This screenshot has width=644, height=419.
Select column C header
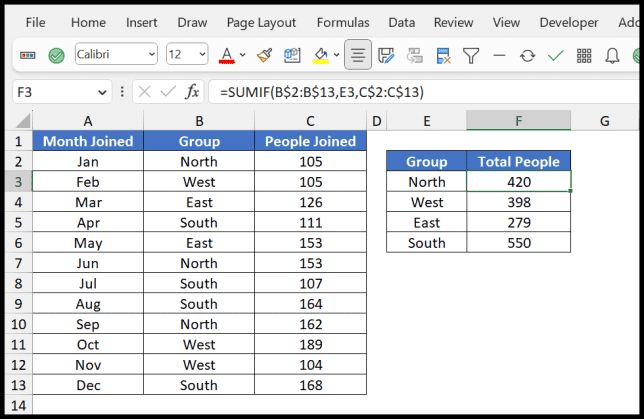[x=310, y=121]
